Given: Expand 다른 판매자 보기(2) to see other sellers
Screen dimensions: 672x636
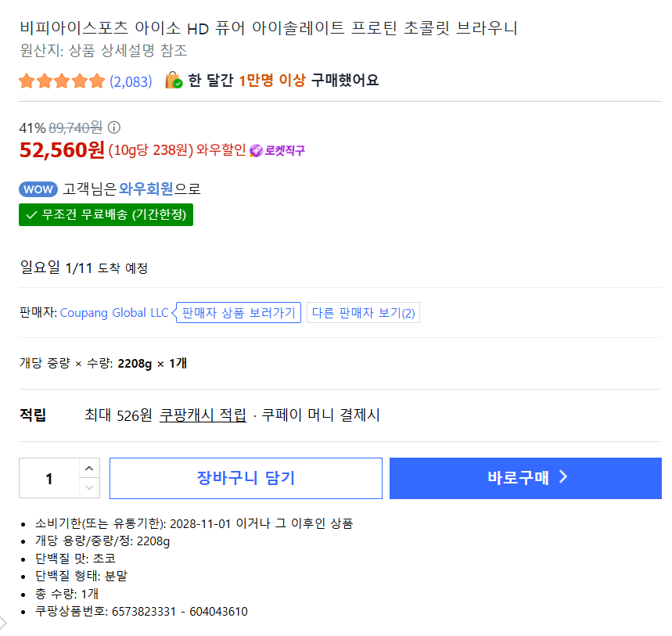Looking at the screenshot, I should [363, 311].
